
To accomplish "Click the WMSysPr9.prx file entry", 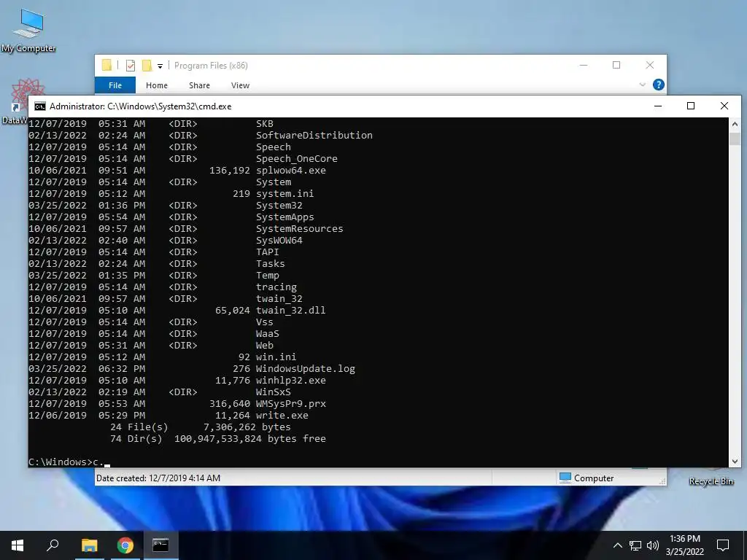I will 290,404.
